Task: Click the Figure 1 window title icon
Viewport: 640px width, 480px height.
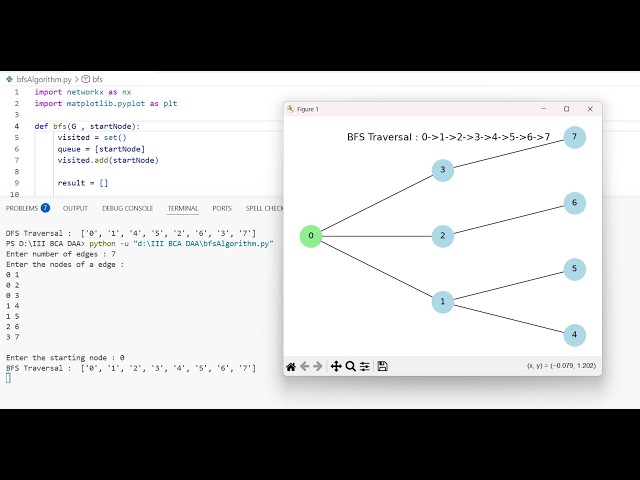Action: pos(291,109)
